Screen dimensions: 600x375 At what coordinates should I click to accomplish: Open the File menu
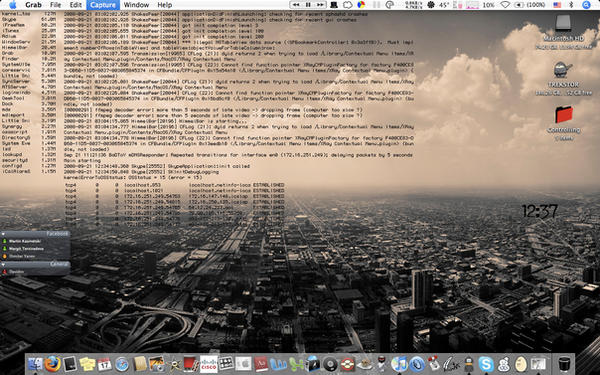[x=55, y=5]
